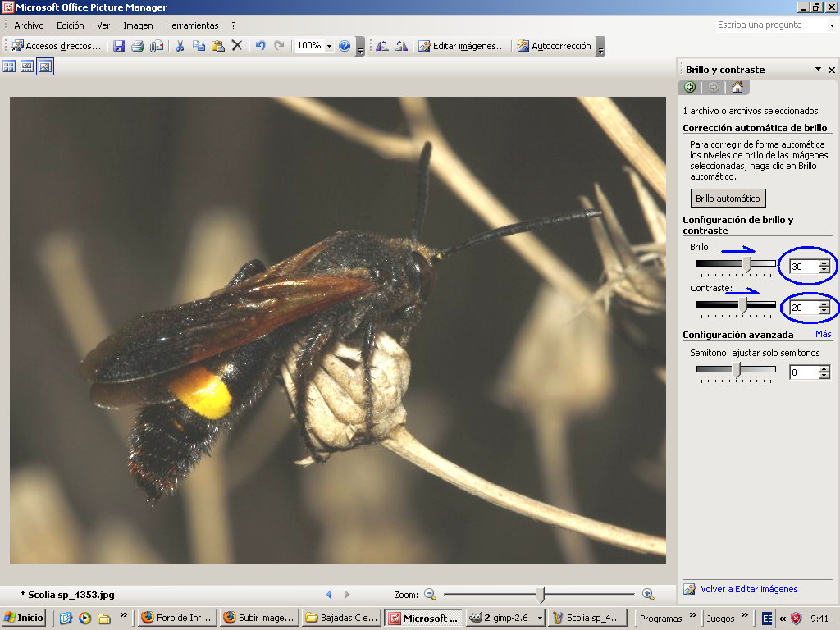
Task: Switch to the Foro de Inf... taskbar window
Action: pos(178,619)
